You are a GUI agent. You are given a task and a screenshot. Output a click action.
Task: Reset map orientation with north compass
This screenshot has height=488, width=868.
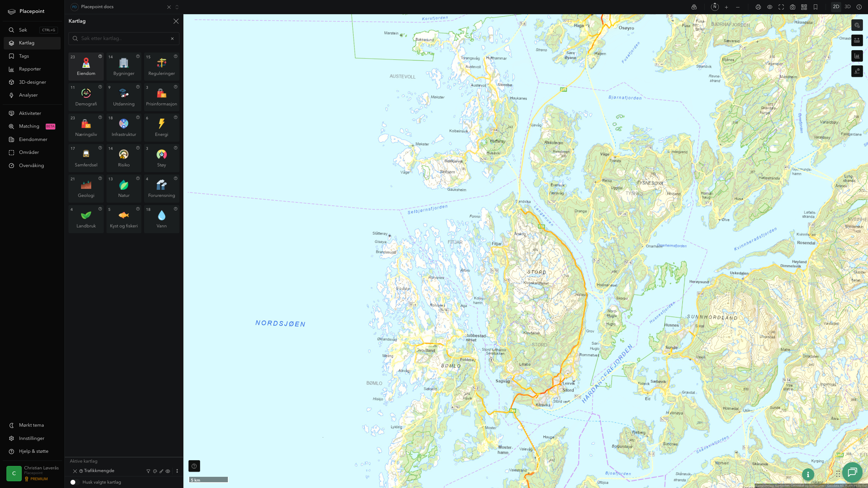tap(715, 7)
